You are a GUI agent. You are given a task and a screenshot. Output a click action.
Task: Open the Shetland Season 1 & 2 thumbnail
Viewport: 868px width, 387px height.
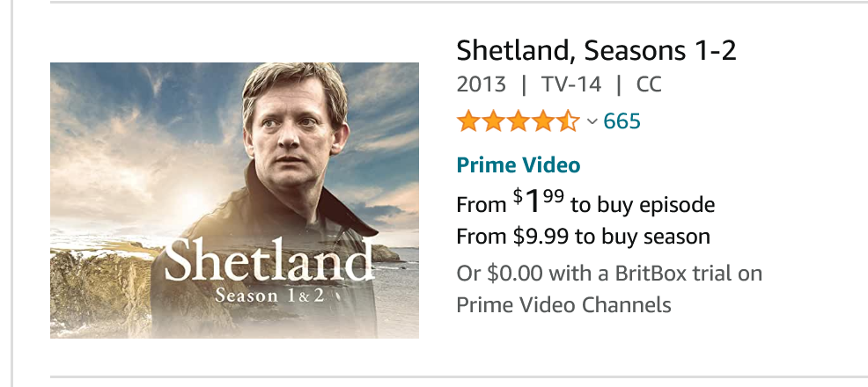click(x=234, y=200)
